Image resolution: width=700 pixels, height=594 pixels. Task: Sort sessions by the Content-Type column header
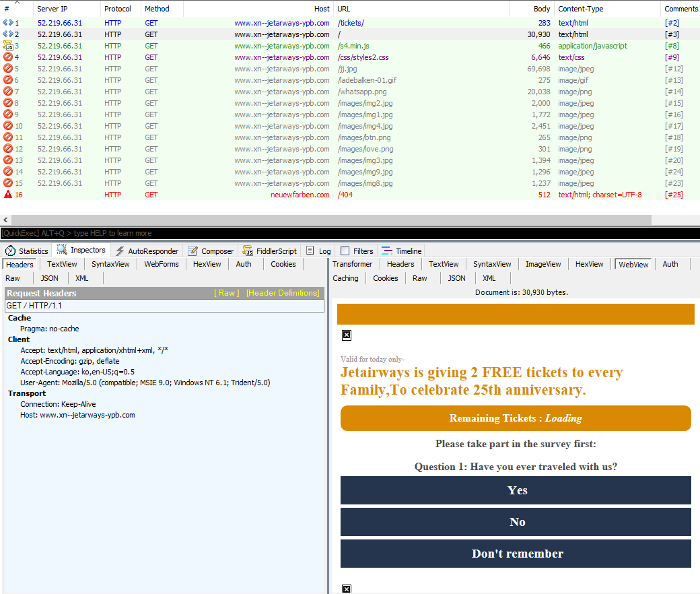(580, 9)
